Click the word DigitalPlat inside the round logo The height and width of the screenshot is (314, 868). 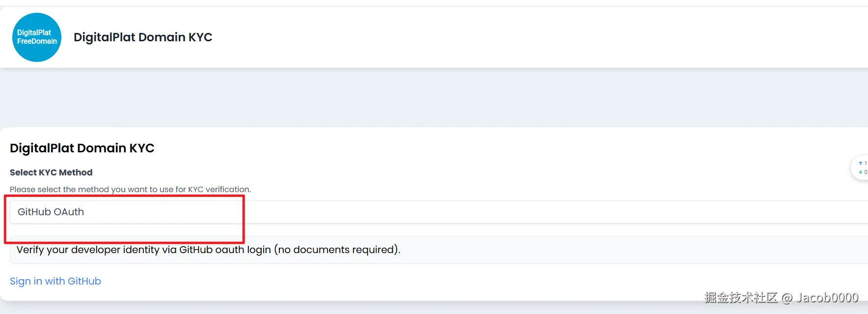(x=34, y=33)
